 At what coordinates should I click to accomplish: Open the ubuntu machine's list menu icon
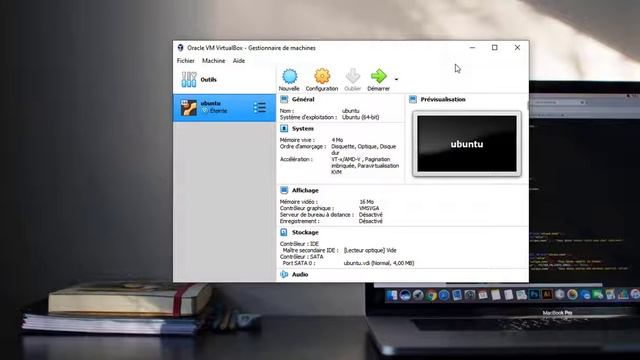click(x=260, y=108)
